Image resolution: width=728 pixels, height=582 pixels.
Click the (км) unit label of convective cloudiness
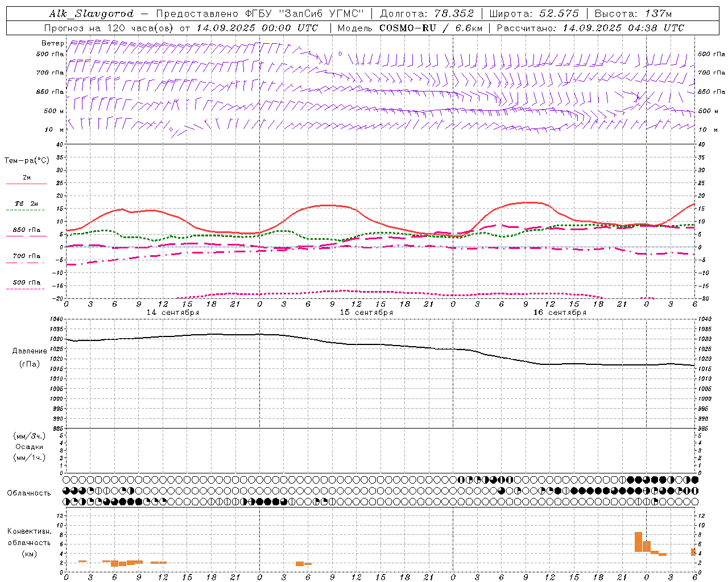[30, 554]
